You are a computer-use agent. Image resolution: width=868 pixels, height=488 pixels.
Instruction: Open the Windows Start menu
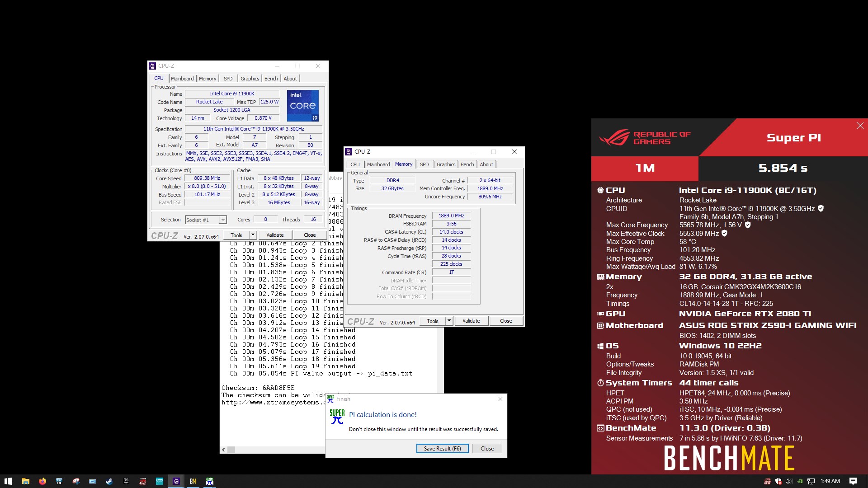(8, 481)
